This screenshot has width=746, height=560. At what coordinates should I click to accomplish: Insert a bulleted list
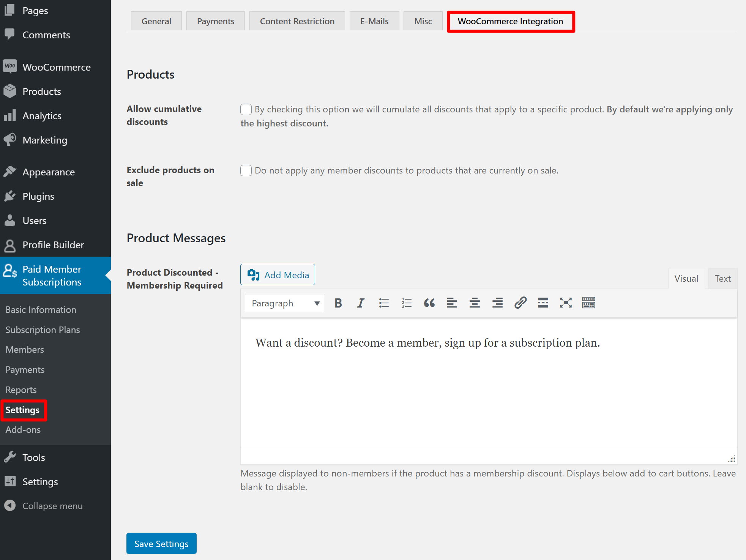(384, 303)
